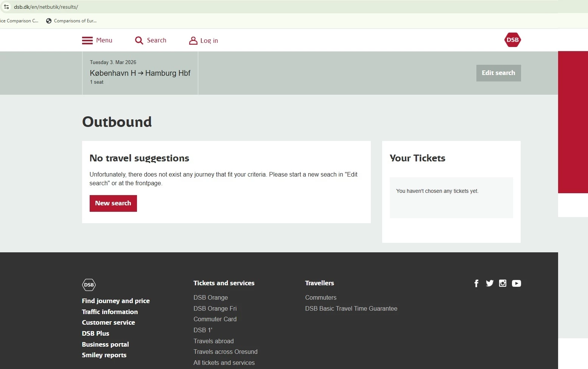588x369 pixels.
Task: Open the Comparisons of Eur... bookmark
Action: (x=71, y=21)
